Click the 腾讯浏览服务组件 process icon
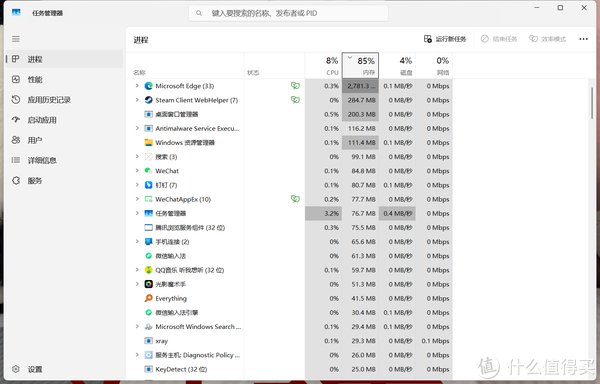600x384 pixels. 148,228
